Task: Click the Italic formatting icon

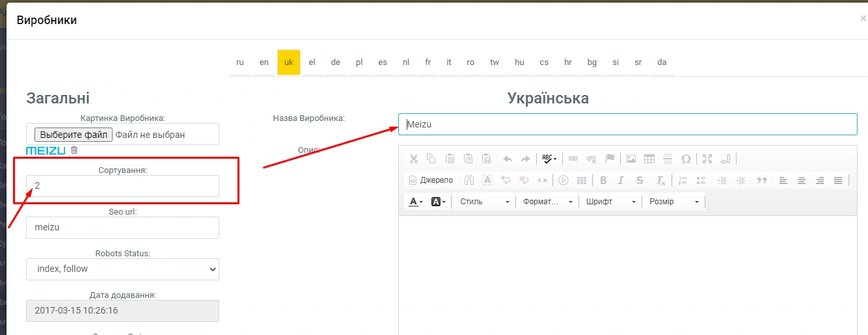Action: coord(621,180)
